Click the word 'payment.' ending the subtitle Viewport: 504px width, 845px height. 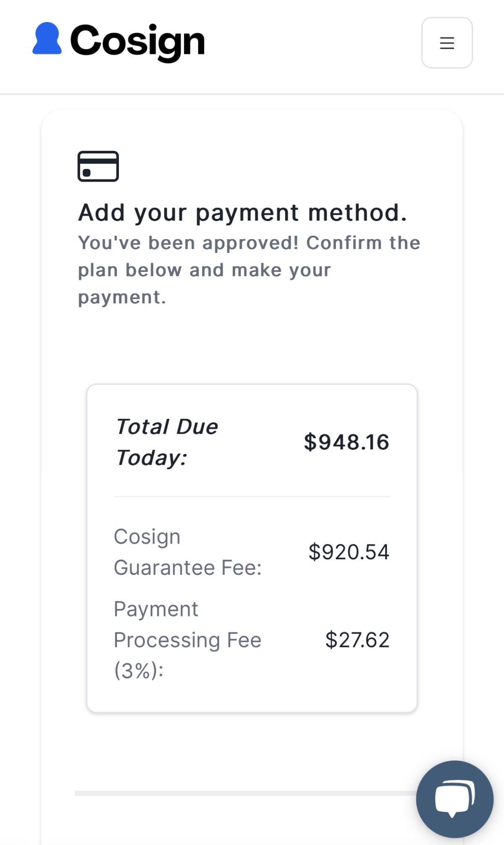[122, 297]
